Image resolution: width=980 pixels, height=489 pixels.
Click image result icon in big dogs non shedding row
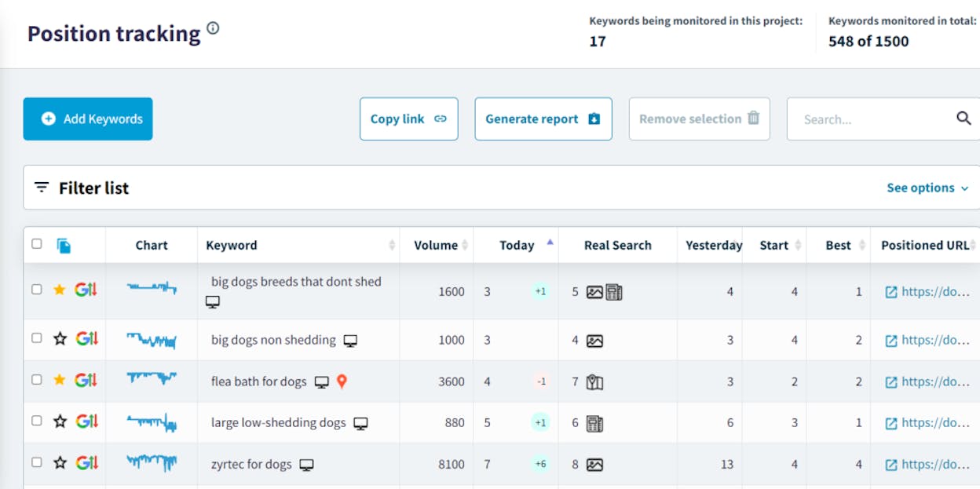594,341
